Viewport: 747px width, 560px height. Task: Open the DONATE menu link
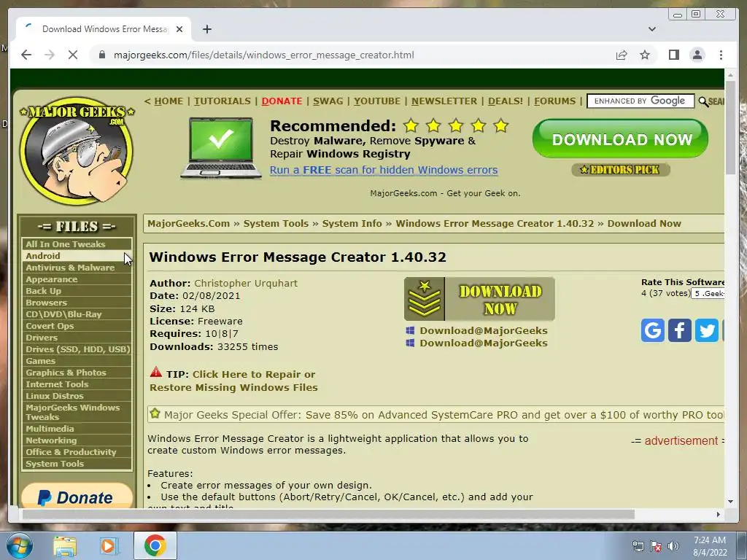[x=282, y=101]
